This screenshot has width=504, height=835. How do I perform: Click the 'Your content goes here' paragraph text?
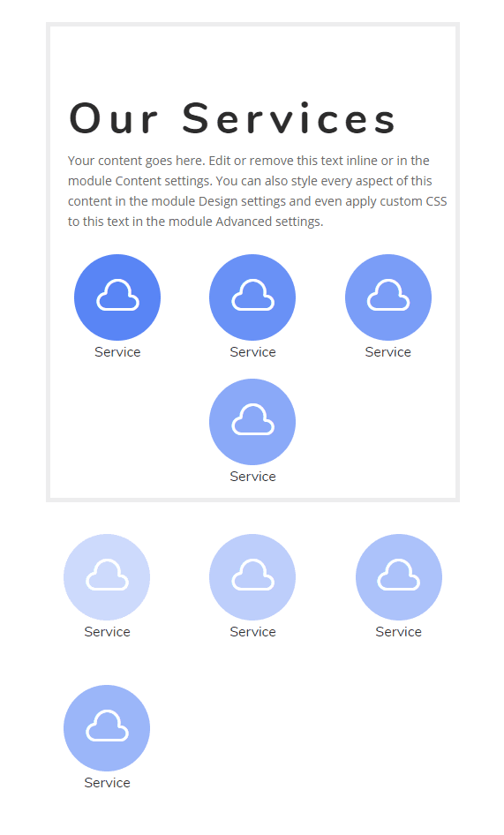click(258, 192)
